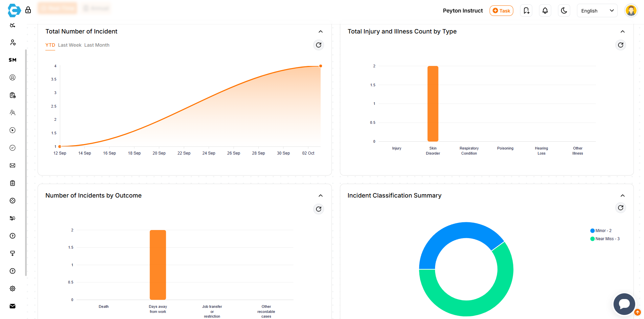Select the YTD tab on incident chart
The image size is (644, 319).
(x=50, y=45)
